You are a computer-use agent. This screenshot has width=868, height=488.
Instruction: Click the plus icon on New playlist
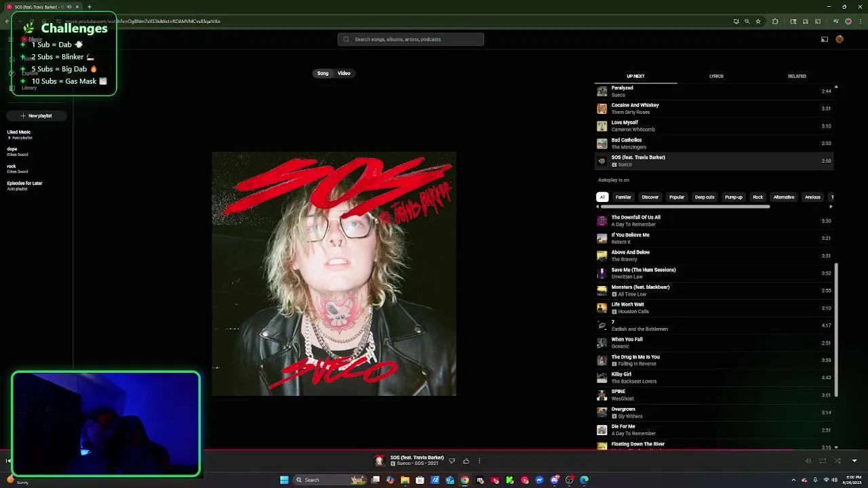click(x=23, y=116)
